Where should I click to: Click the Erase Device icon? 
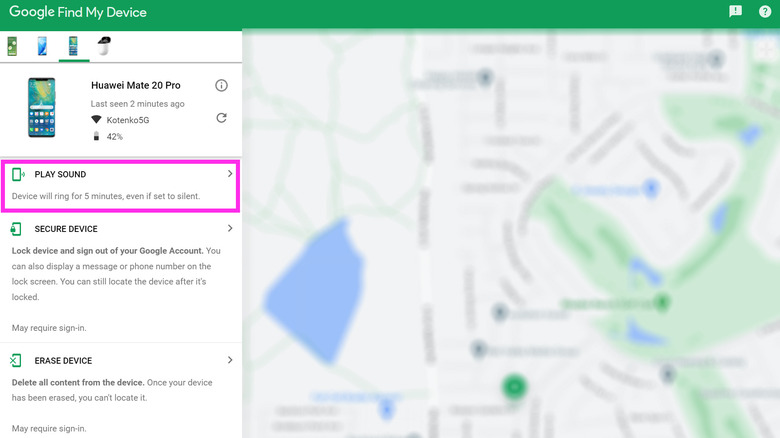point(16,360)
